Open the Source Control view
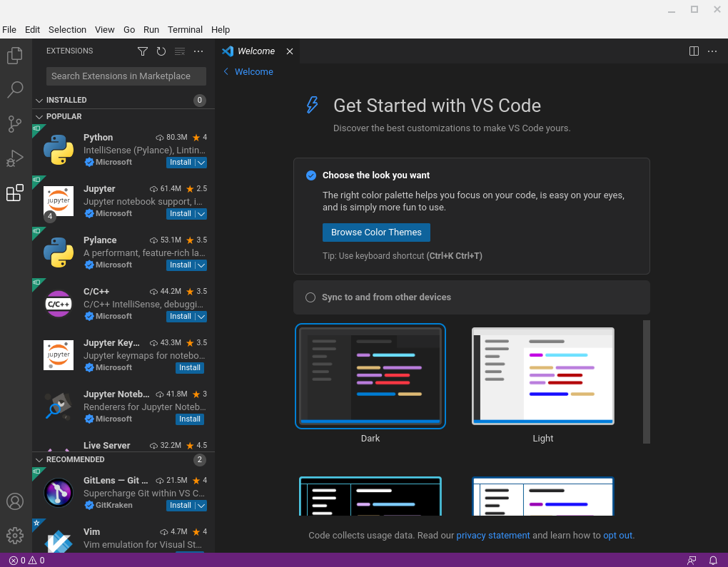Screen dimensions: 728x567 click(x=15, y=124)
